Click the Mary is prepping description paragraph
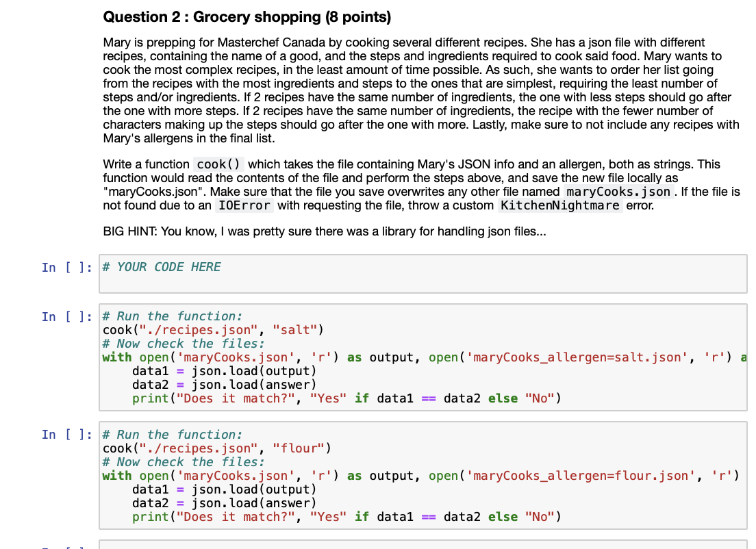 [x=421, y=90]
